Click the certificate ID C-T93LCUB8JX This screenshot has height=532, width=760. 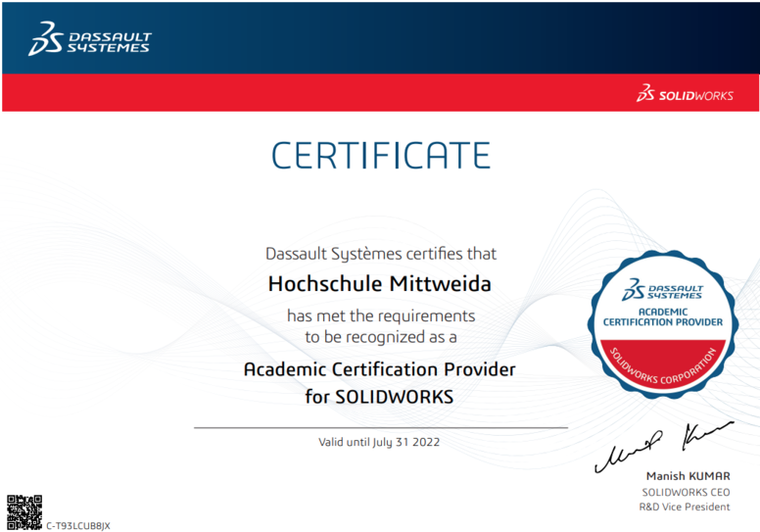click(78, 525)
